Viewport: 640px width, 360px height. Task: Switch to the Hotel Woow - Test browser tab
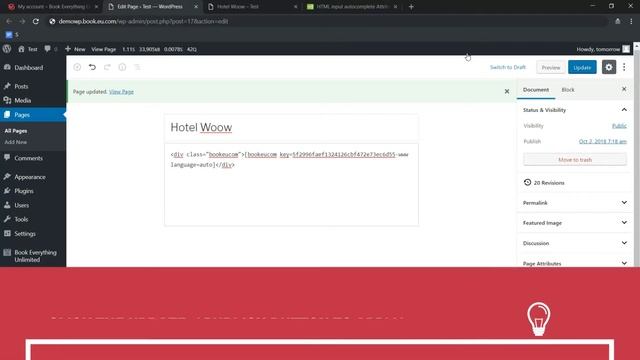pos(251,7)
